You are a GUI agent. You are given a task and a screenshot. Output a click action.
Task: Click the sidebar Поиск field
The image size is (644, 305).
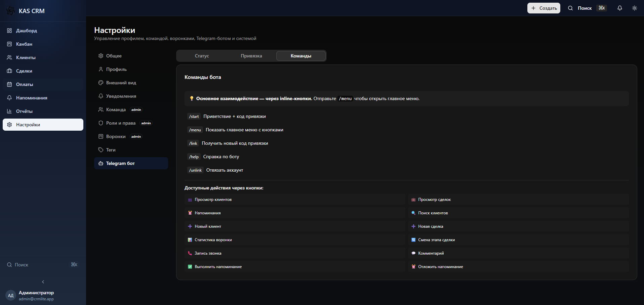click(43, 265)
